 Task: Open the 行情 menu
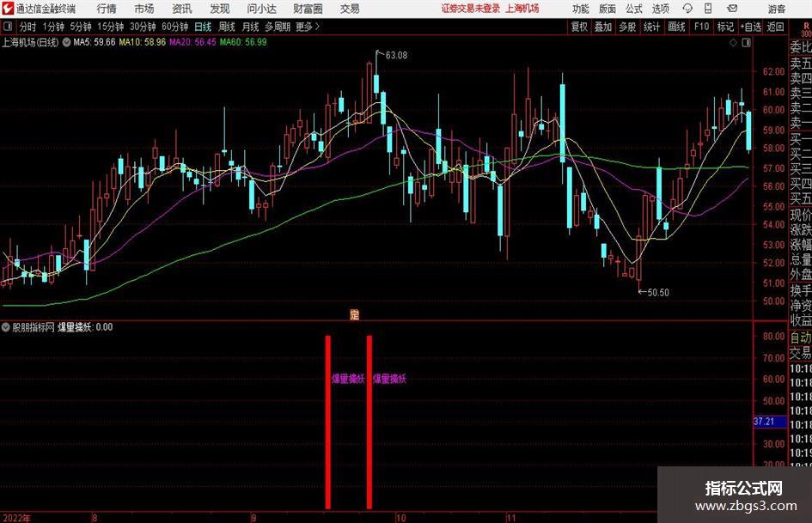pos(107,9)
